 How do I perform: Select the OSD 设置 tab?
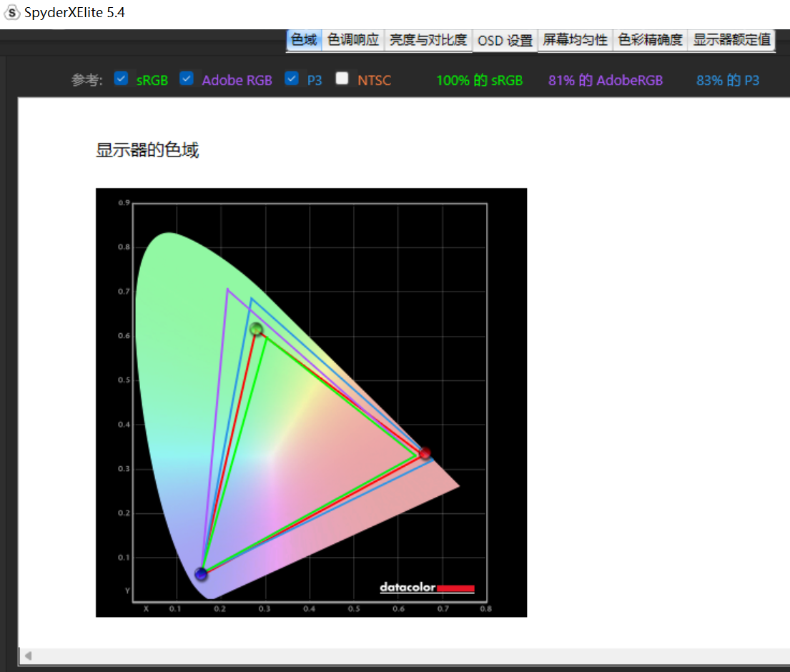pyautogui.click(x=505, y=40)
